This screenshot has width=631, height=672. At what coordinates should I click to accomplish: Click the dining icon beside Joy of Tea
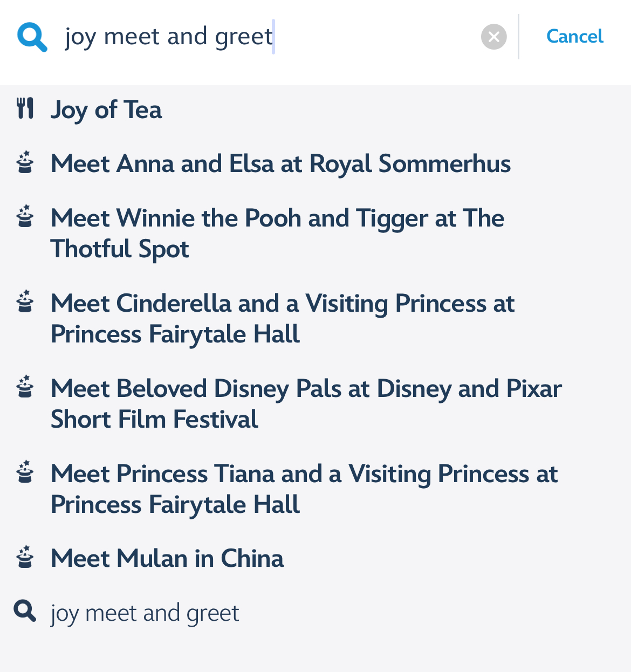[25, 108]
